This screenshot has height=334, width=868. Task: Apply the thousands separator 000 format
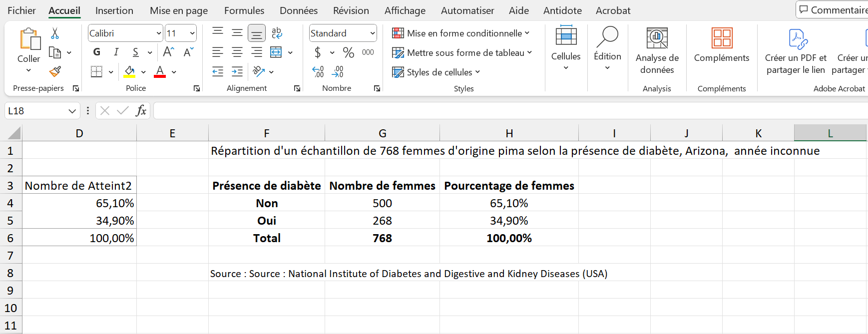click(368, 52)
